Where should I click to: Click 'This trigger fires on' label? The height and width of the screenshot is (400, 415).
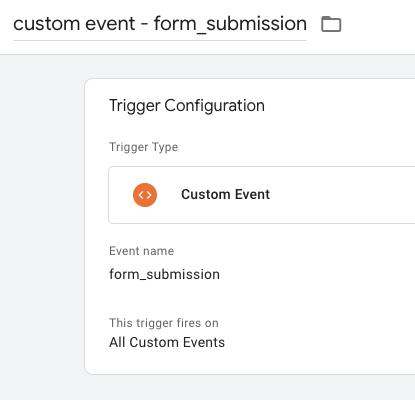pyautogui.click(x=164, y=323)
